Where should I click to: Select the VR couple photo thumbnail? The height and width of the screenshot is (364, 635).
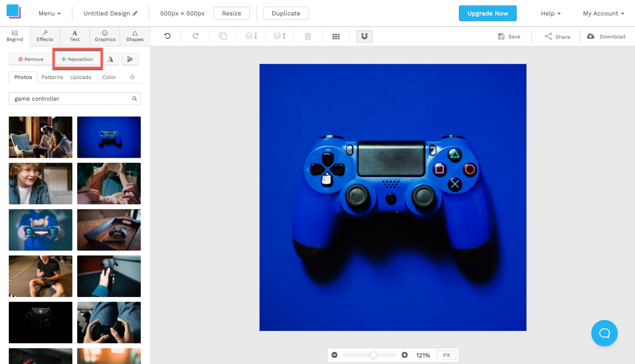(41, 137)
